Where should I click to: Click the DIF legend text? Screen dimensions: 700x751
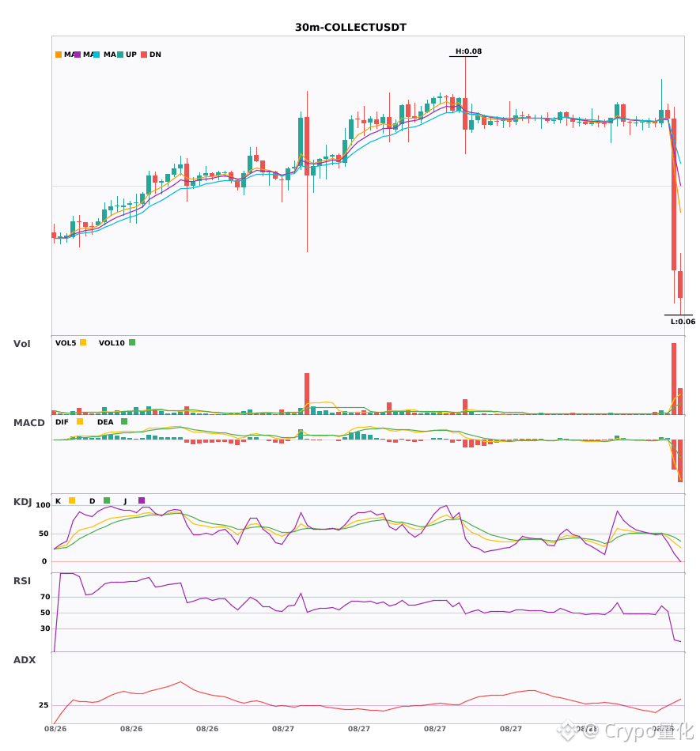[62, 422]
